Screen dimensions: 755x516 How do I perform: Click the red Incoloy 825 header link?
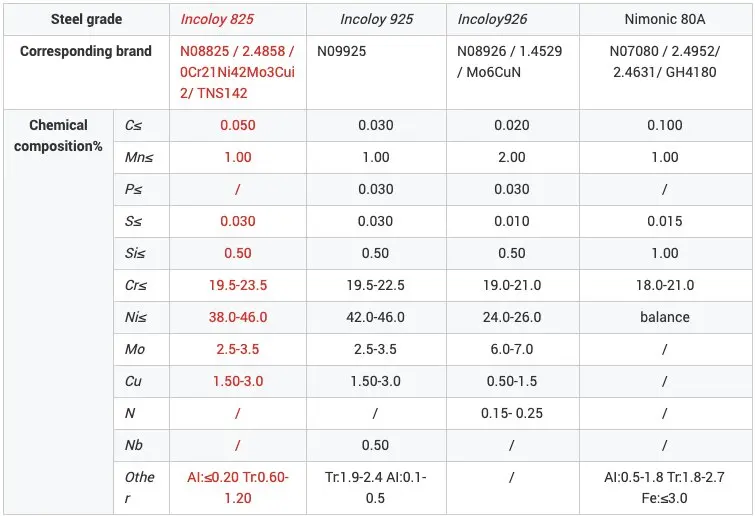[x=217, y=19]
